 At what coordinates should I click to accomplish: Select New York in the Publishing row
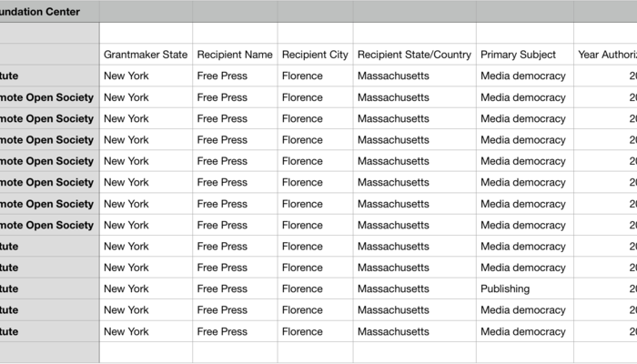(126, 288)
